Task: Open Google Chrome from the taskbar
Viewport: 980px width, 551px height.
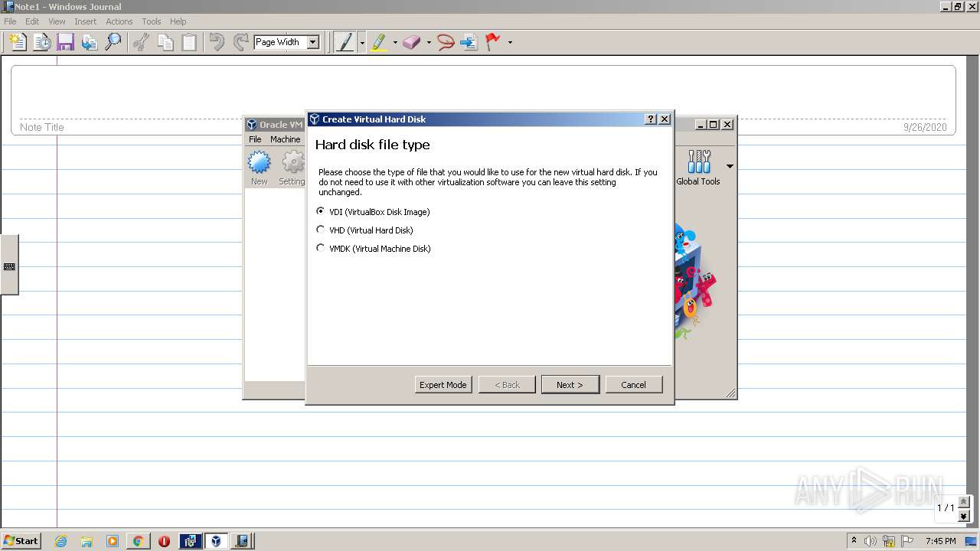Action: click(138, 541)
